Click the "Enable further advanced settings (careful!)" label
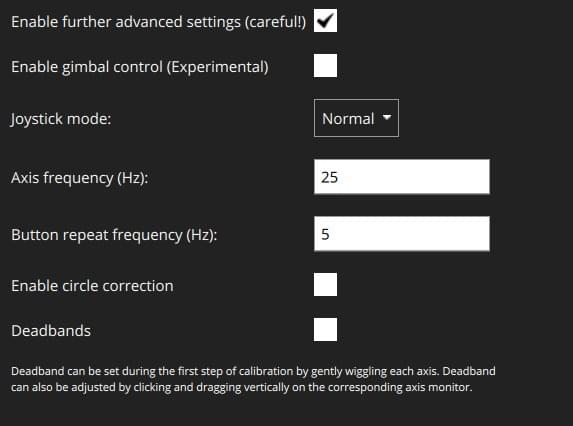The height and width of the screenshot is (426, 573). [x=159, y=22]
